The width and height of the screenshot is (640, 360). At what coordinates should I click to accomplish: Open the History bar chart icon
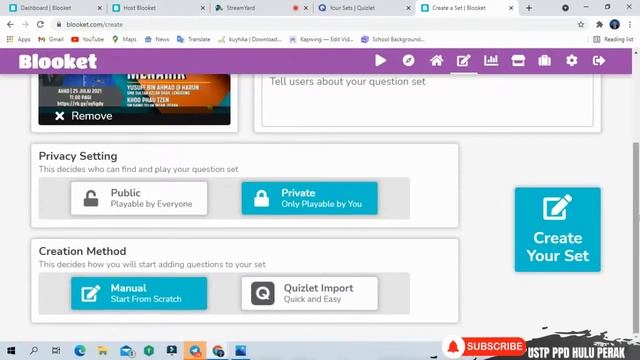click(x=491, y=61)
